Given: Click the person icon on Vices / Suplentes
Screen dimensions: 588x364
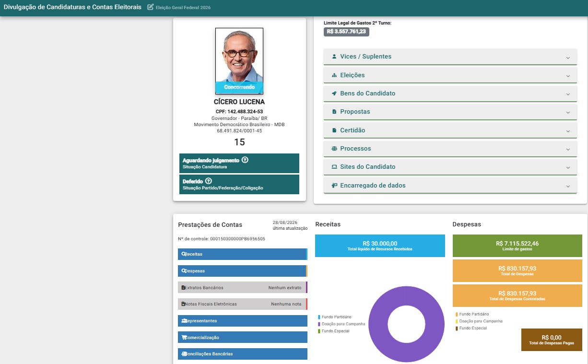Looking at the screenshot, I should (334, 57).
